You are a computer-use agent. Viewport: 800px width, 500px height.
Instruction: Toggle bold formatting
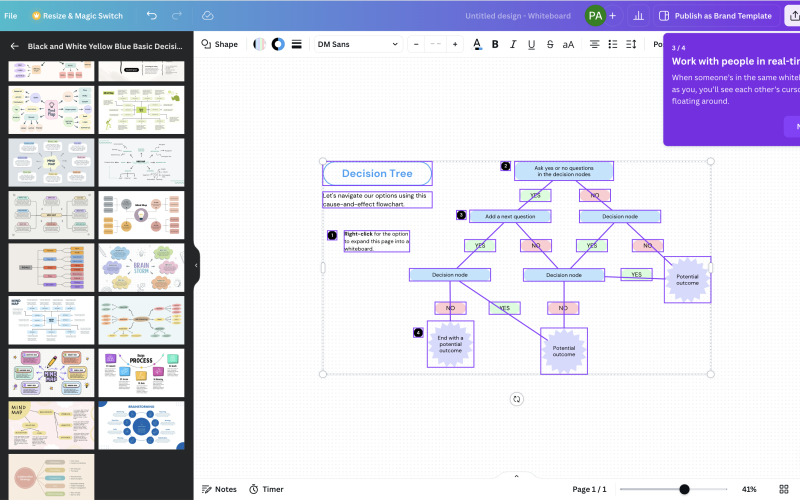pos(495,44)
